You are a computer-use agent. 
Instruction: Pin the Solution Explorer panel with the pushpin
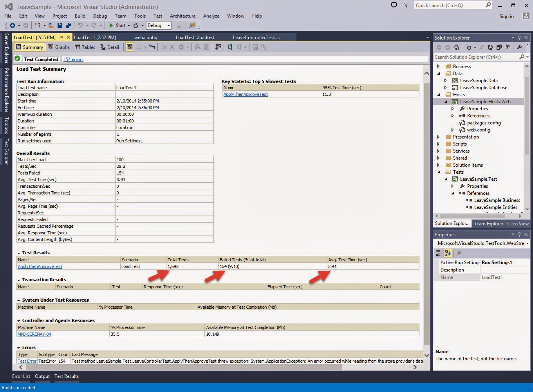pyautogui.click(x=519, y=38)
